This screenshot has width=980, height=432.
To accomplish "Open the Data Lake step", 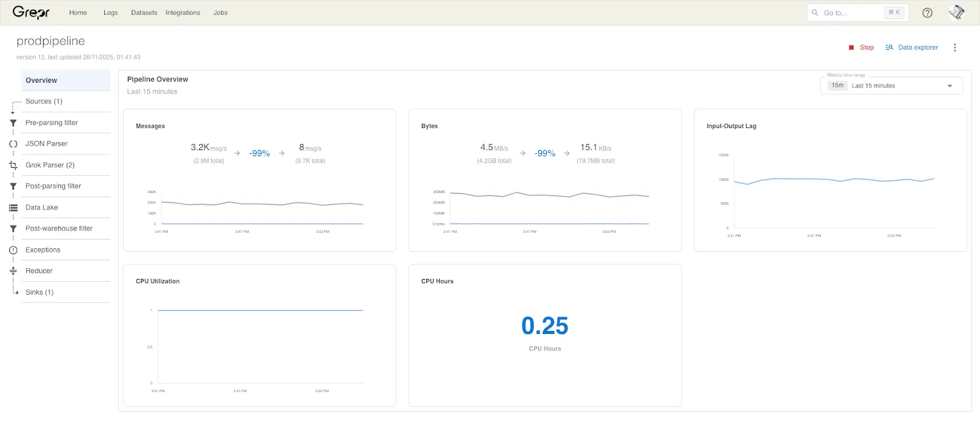I will pos(66,207).
